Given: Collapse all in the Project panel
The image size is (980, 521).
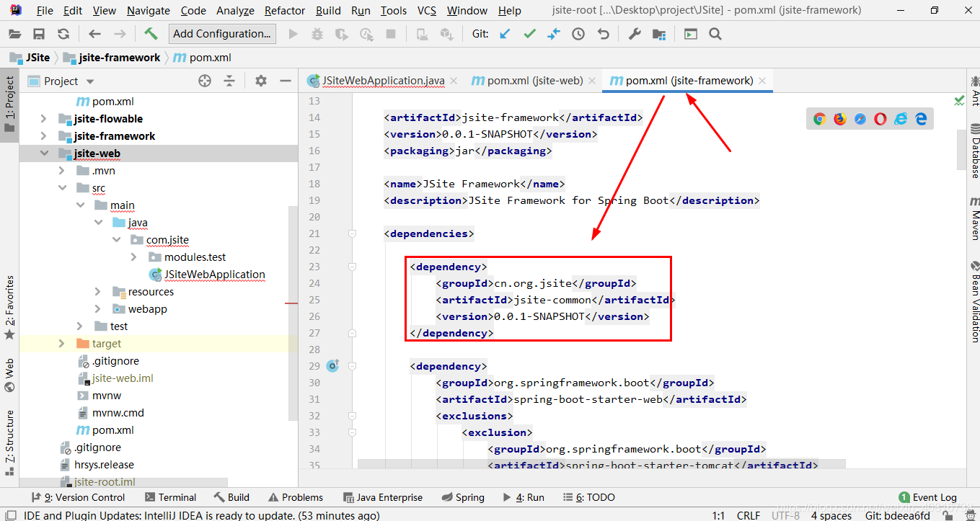Looking at the screenshot, I should pos(229,81).
